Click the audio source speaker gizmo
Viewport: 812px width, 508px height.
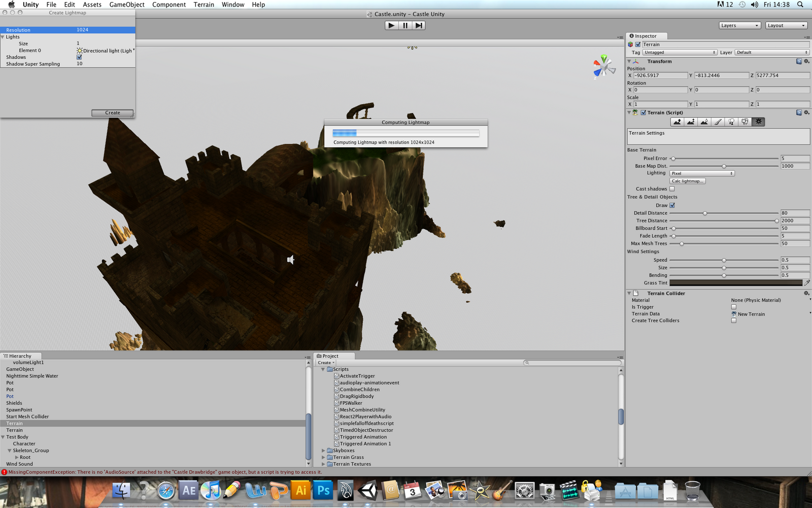[291, 260]
